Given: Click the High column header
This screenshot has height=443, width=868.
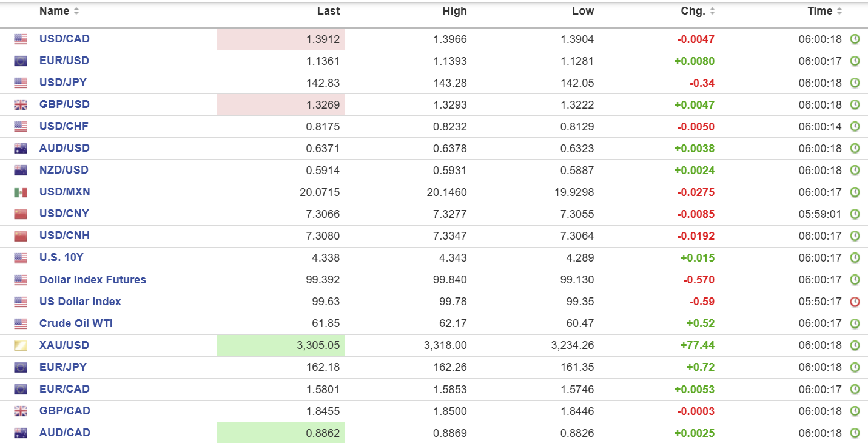Looking at the screenshot, I should pos(454,11).
